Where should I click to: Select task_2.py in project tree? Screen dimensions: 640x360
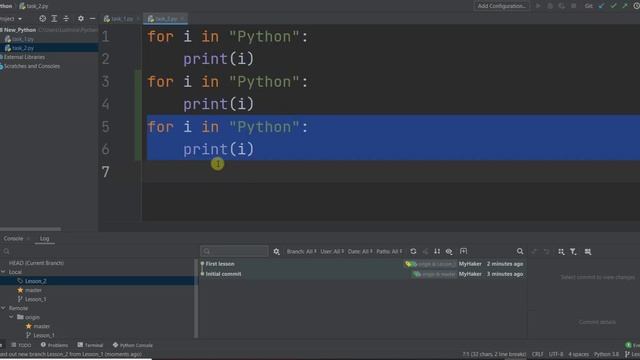coord(23,48)
